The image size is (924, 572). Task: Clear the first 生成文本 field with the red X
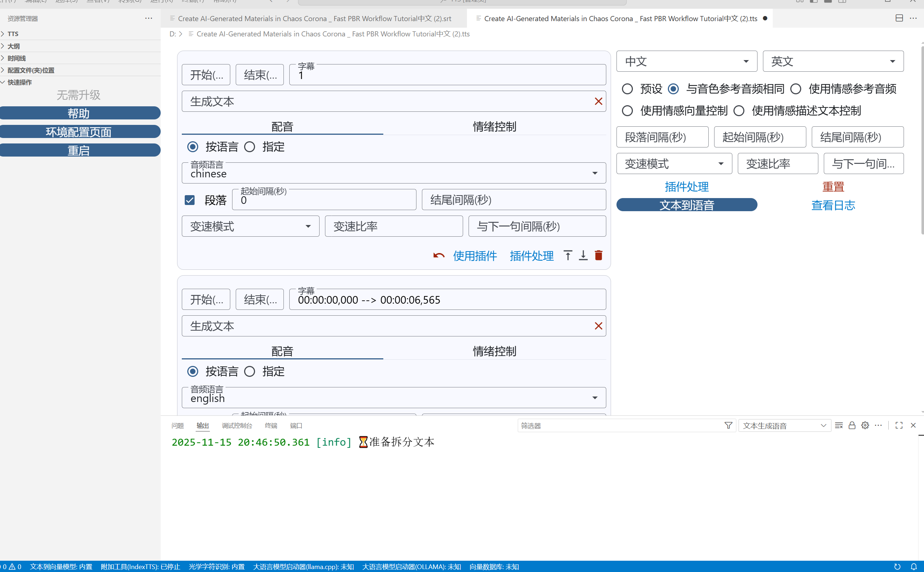pyautogui.click(x=598, y=101)
